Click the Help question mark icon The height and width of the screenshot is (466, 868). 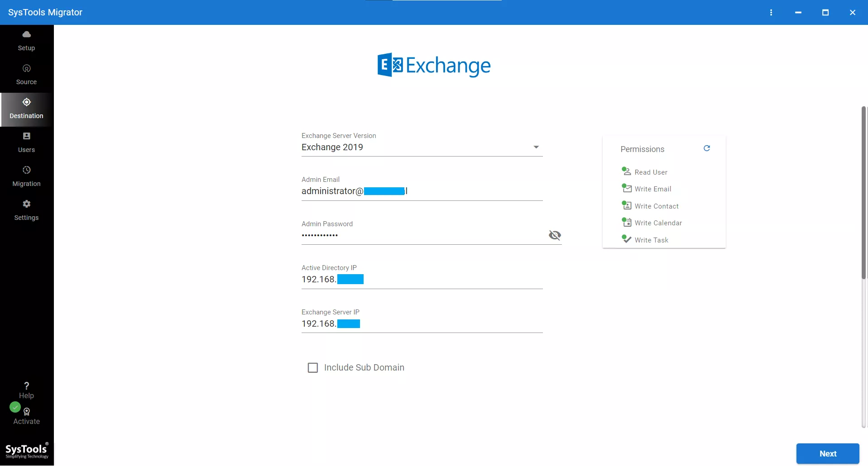tap(27, 385)
